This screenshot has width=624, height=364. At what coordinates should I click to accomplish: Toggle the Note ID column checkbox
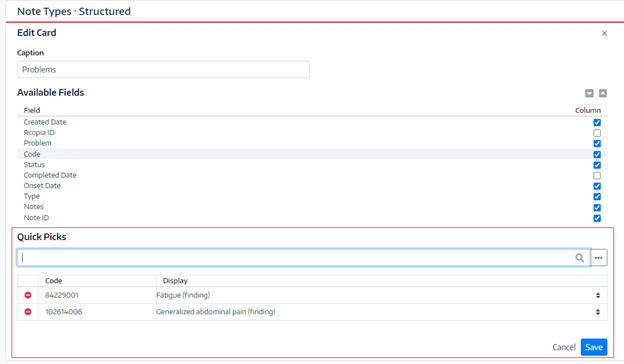tap(597, 218)
